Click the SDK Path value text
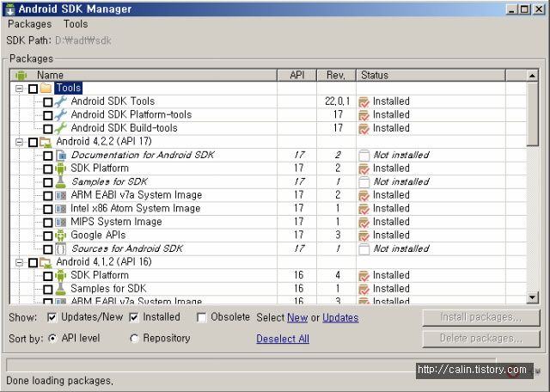The image size is (550, 392). pyautogui.click(x=83, y=40)
